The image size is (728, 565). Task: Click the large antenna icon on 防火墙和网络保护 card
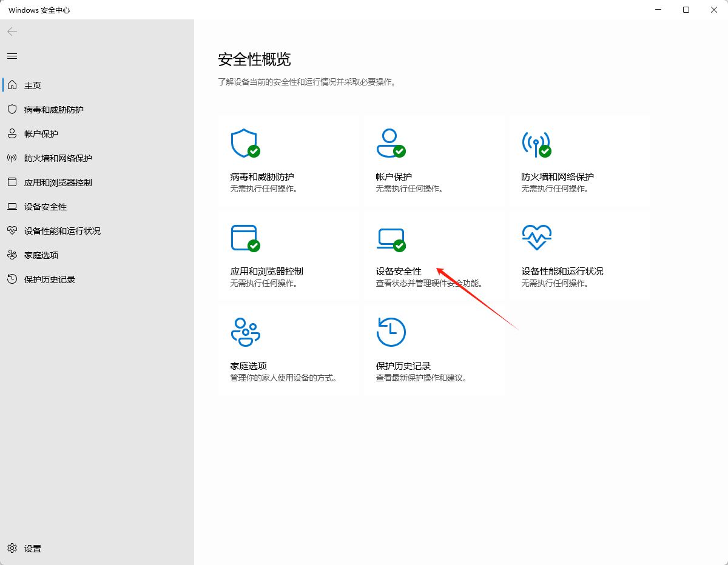click(x=536, y=144)
